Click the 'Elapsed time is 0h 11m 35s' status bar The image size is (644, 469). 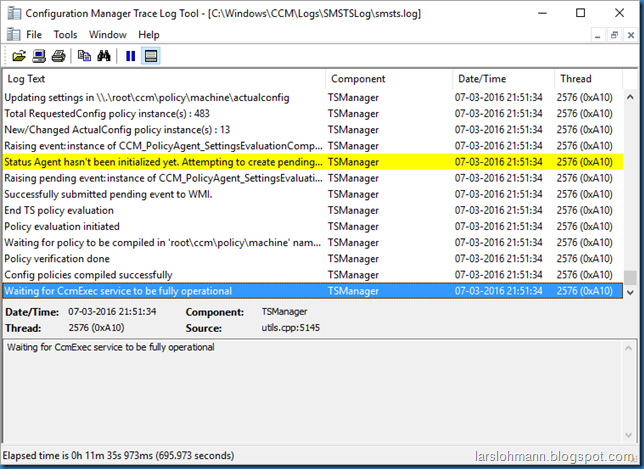point(118,455)
